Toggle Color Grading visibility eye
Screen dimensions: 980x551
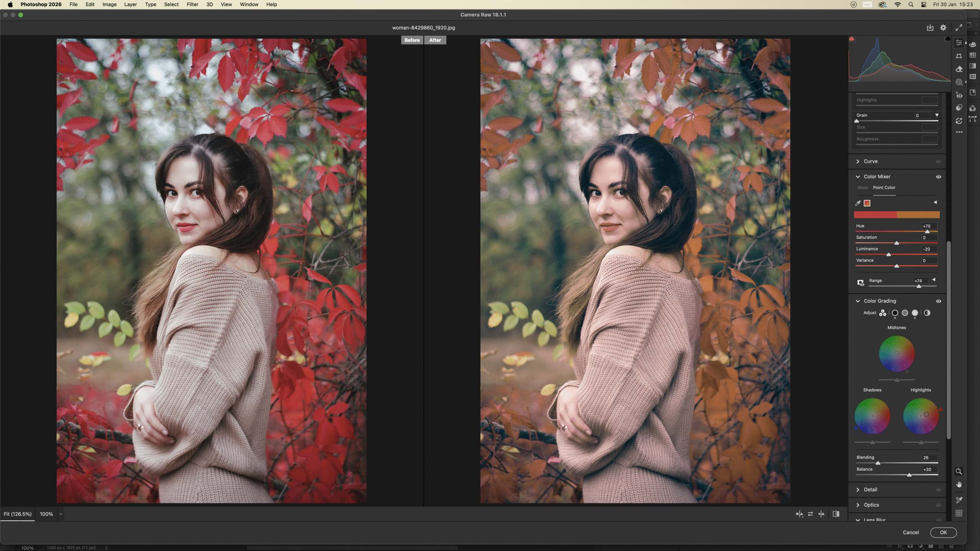coord(939,301)
